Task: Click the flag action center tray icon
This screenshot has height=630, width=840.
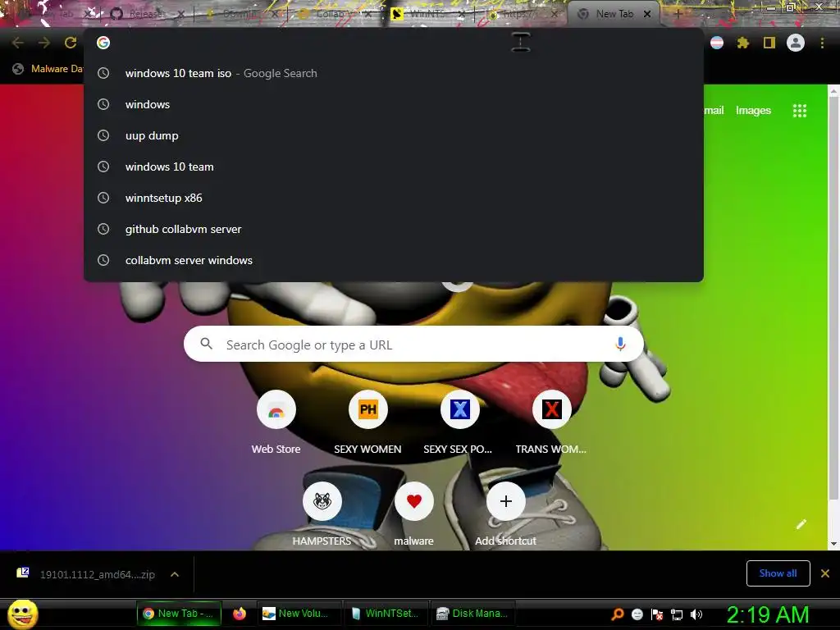Action: pos(657,614)
